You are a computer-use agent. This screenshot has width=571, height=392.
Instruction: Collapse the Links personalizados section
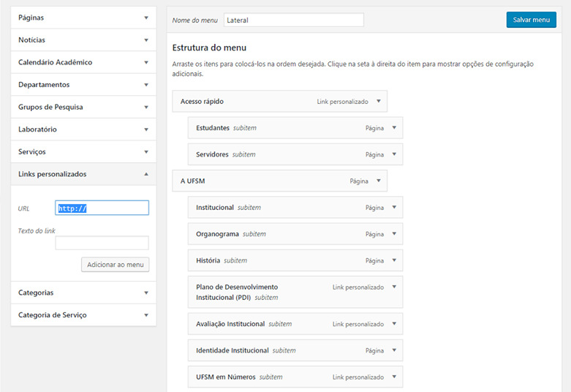[x=146, y=174]
